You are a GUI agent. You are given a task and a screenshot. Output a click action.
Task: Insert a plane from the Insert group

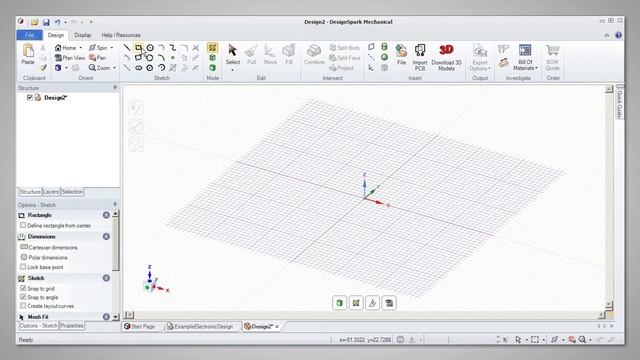point(371,47)
